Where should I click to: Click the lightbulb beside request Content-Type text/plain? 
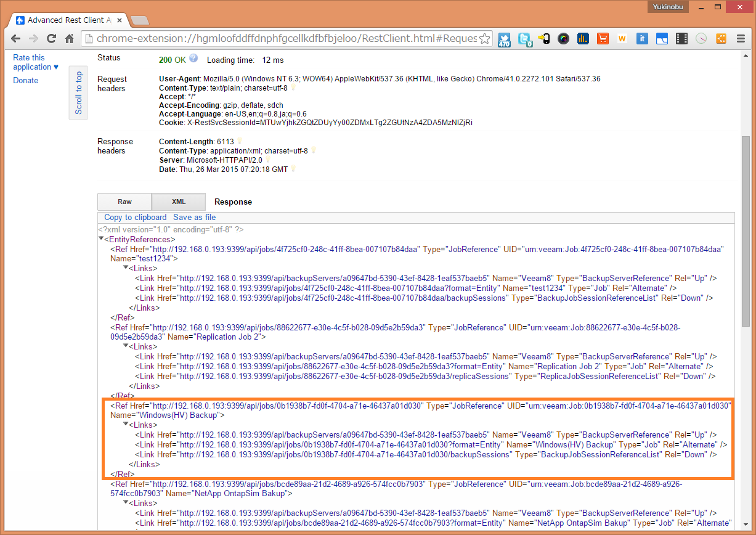click(293, 88)
